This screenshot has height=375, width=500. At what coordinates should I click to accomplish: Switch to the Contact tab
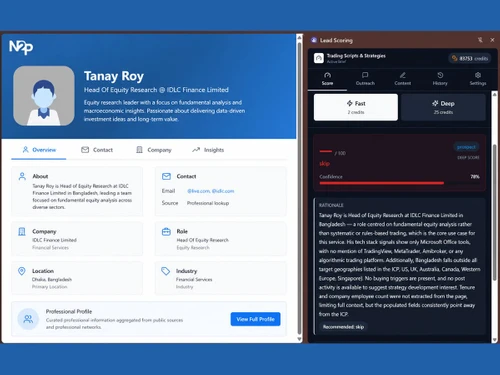coord(97,150)
